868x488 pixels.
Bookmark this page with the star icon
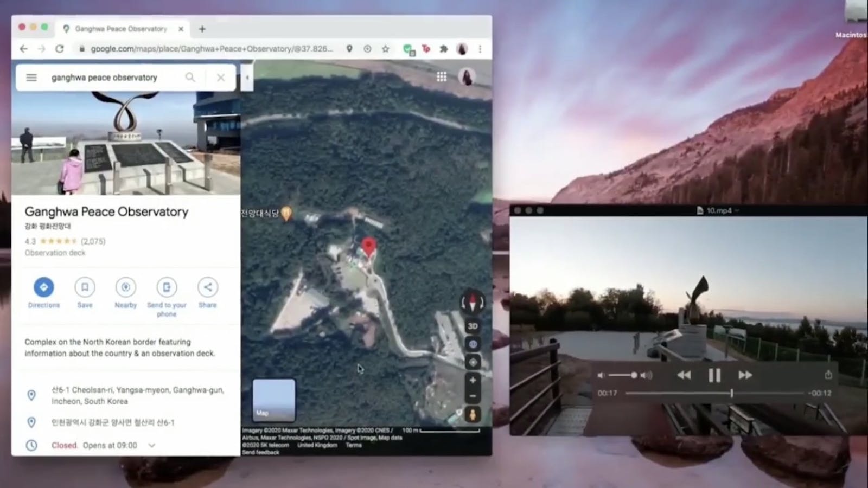click(x=385, y=49)
